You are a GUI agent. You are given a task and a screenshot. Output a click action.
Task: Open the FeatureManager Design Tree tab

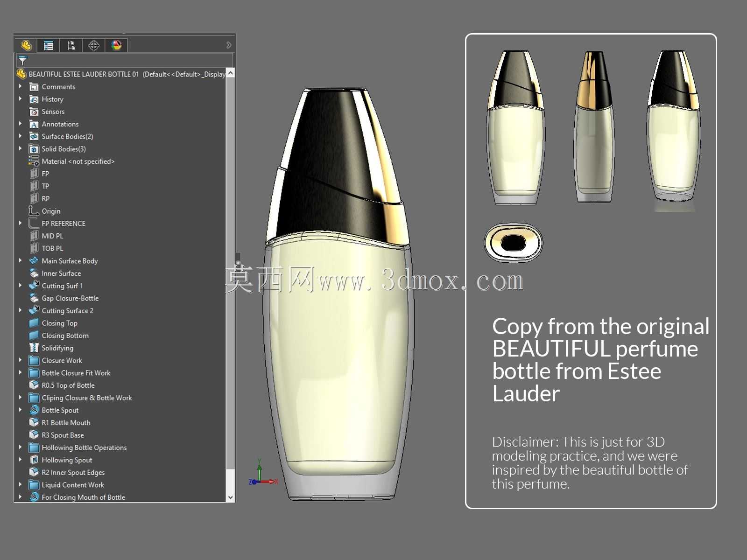(x=26, y=45)
